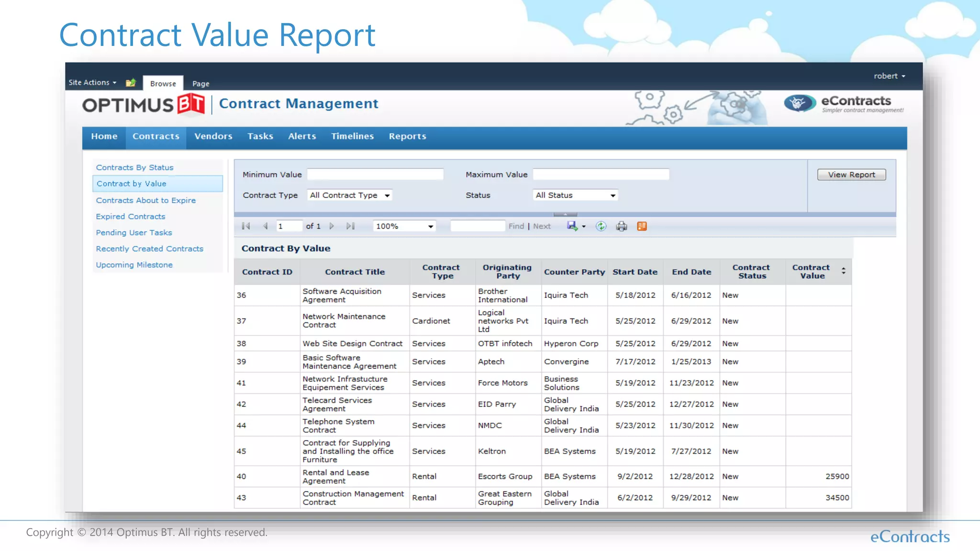
Task: Open the robert user menu
Action: point(889,76)
